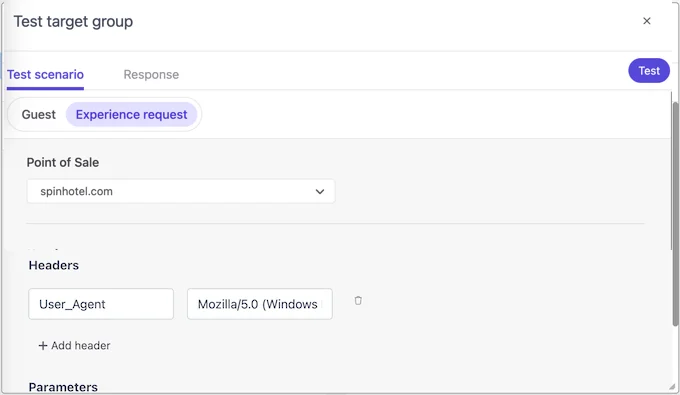Close the Test target group dialog
680x395 pixels.
click(x=647, y=21)
